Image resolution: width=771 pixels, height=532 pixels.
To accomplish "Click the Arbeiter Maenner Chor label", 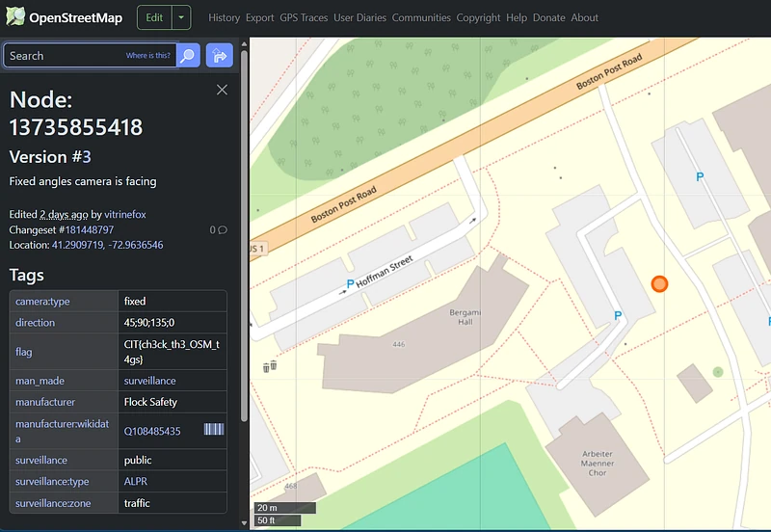I will 597,464.
